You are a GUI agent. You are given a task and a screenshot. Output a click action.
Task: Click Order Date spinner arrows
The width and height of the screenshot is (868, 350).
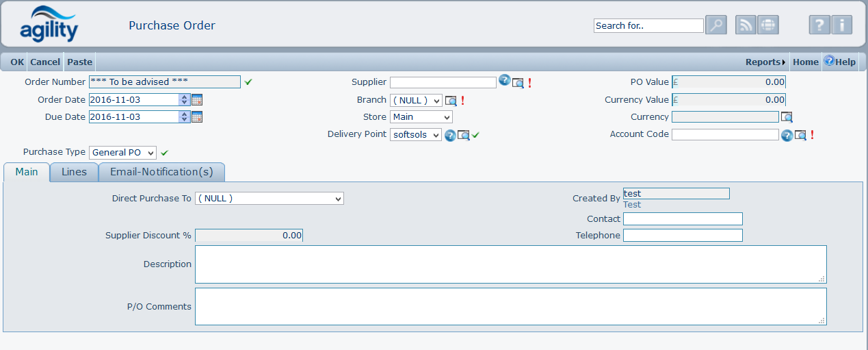pyautogui.click(x=184, y=100)
